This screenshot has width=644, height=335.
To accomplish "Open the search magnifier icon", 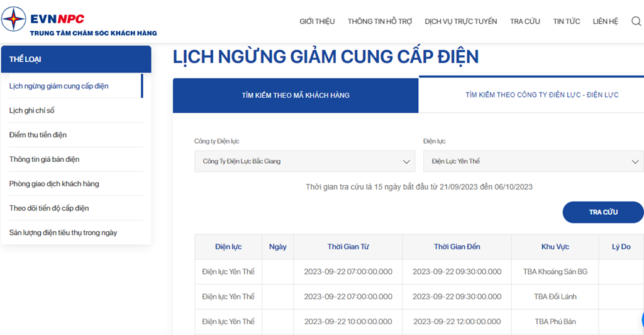I will 636,21.
